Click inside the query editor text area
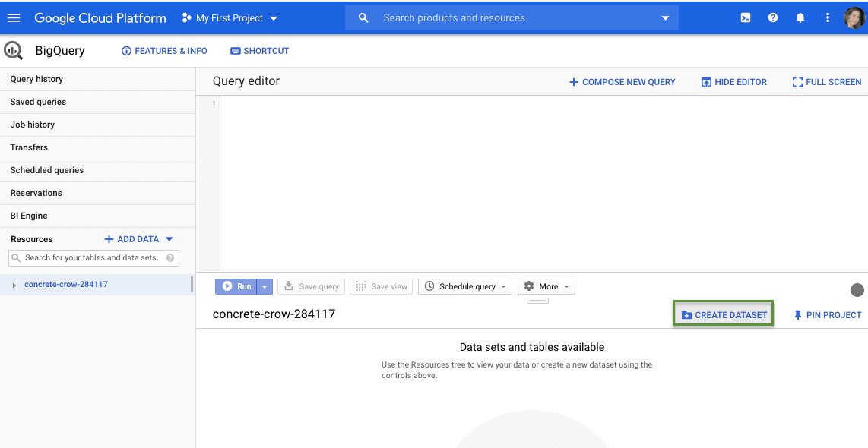868x448 pixels. [x=543, y=184]
